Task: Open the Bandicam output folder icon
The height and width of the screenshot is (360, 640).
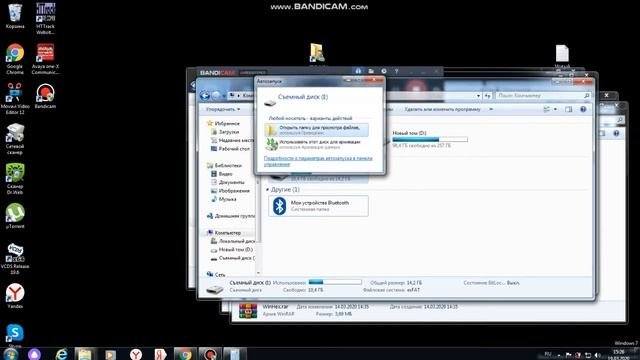Action: tap(371, 71)
